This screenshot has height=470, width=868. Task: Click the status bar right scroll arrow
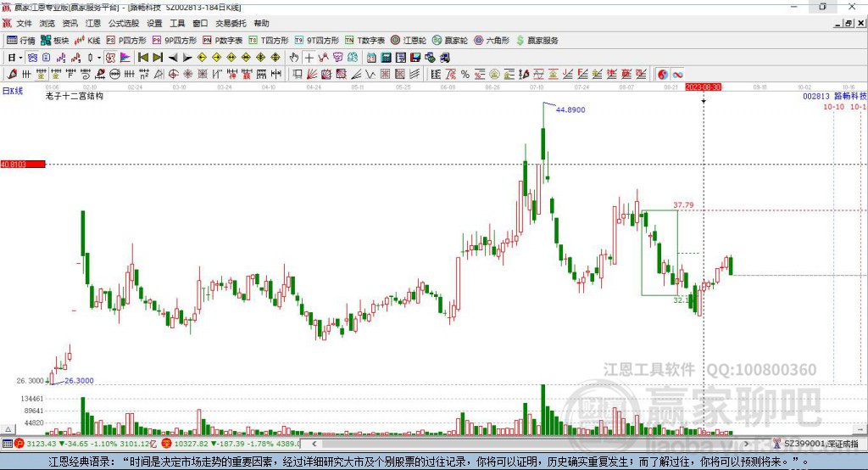click(x=746, y=444)
